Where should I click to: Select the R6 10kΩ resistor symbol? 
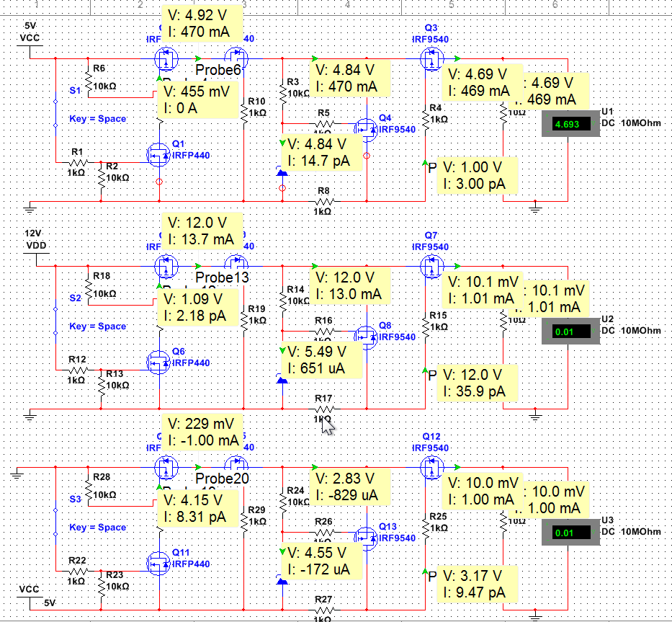(x=89, y=80)
